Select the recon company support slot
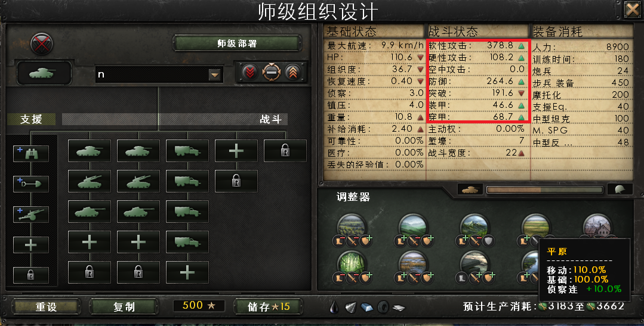Screen dimensions: 644x326 [31, 153]
